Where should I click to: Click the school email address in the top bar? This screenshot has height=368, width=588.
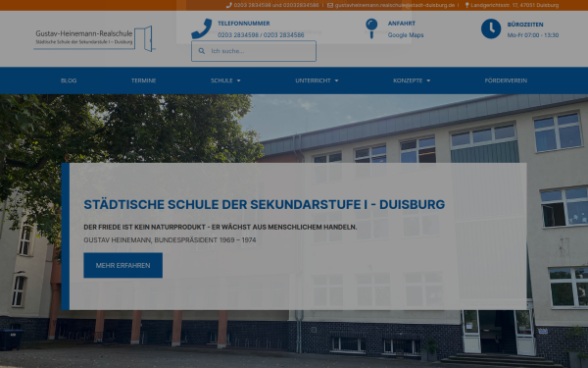click(395, 5)
